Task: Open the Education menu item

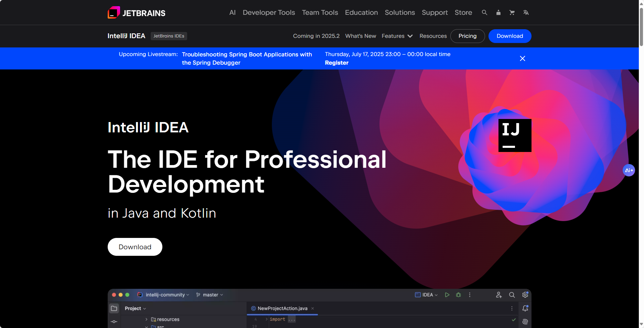Action: tap(361, 12)
